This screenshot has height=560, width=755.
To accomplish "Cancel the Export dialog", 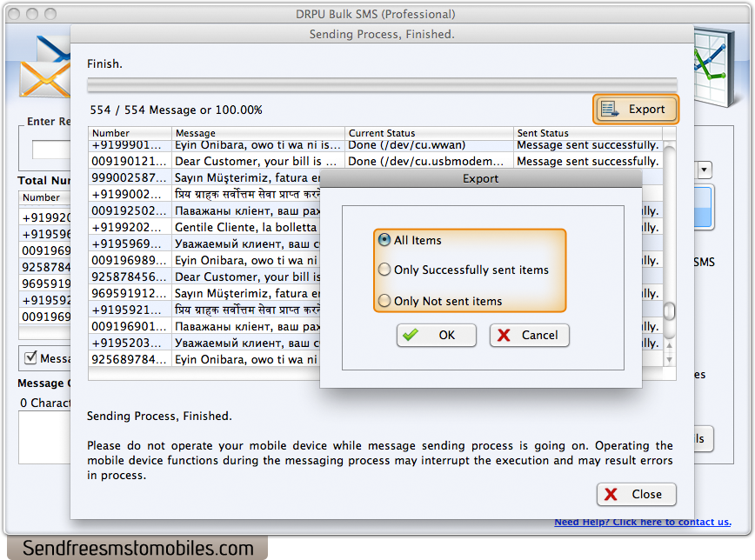I will [529, 335].
